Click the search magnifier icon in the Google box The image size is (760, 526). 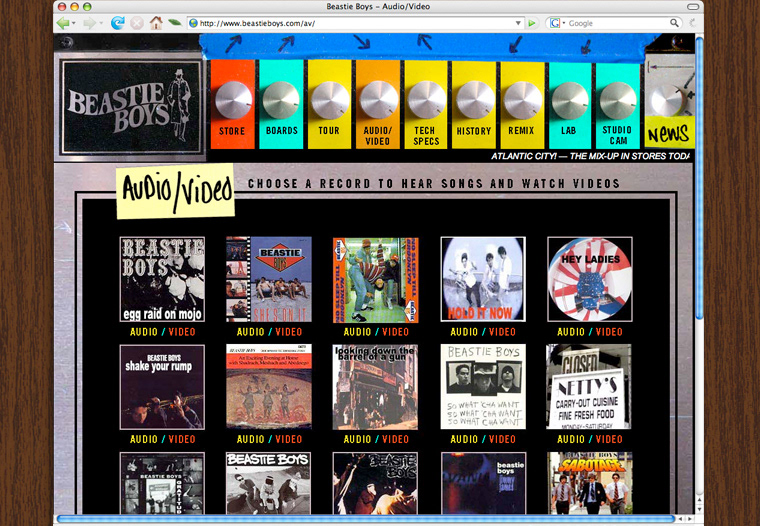(674, 23)
